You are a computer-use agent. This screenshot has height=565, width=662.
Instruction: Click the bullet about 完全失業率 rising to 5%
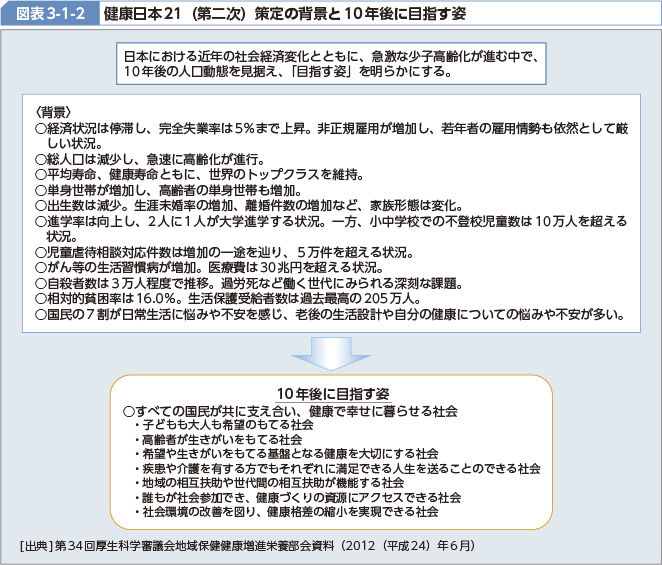(x=330, y=128)
